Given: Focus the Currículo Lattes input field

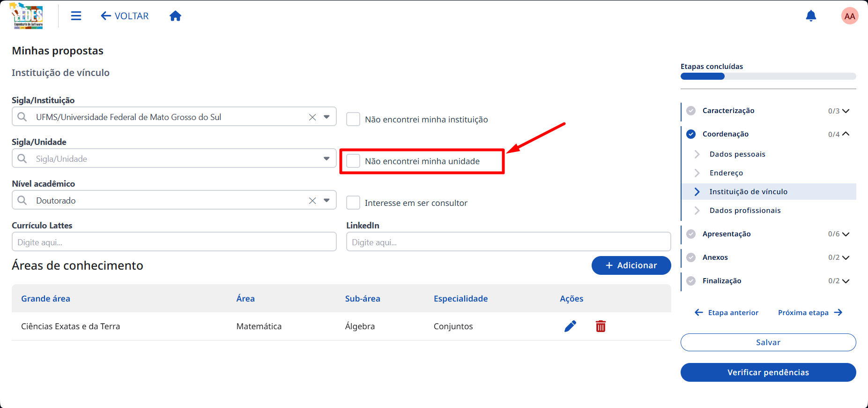Looking at the screenshot, I should coord(174,242).
